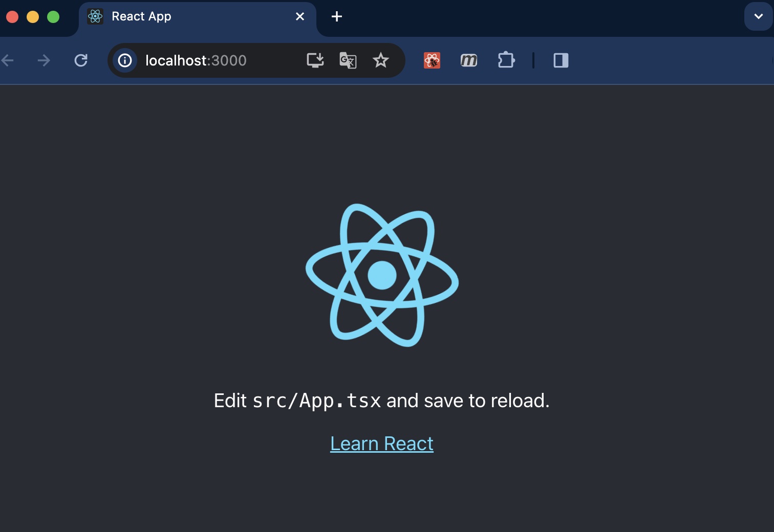Close the React App tab
This screenshot has height=532, width=774.
(x=300, y=16)
